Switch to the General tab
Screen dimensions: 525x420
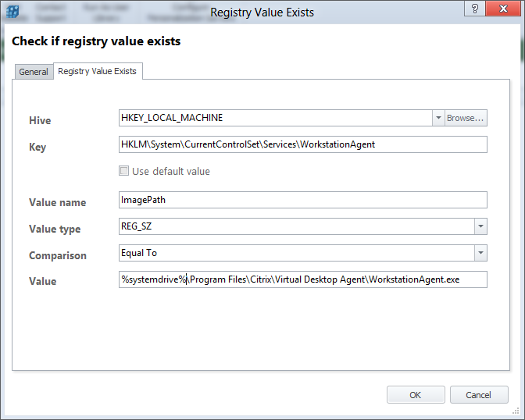(34, 72)
